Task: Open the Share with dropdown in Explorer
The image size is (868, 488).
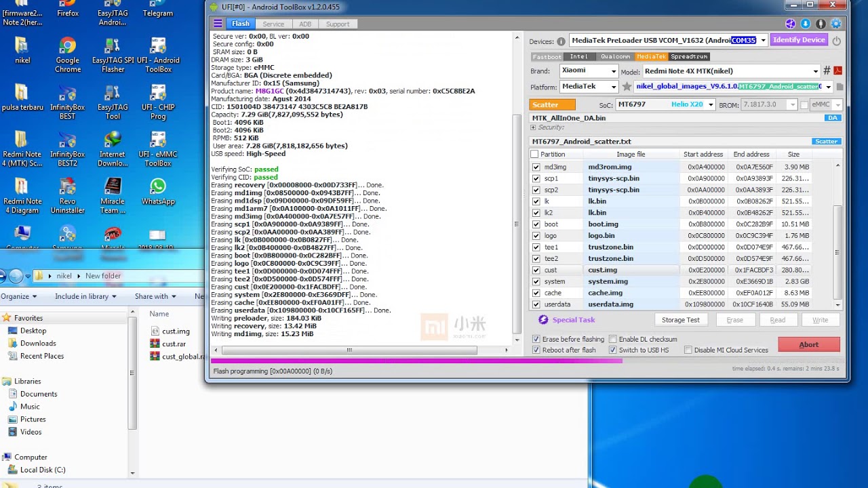Action: (155, 296)
